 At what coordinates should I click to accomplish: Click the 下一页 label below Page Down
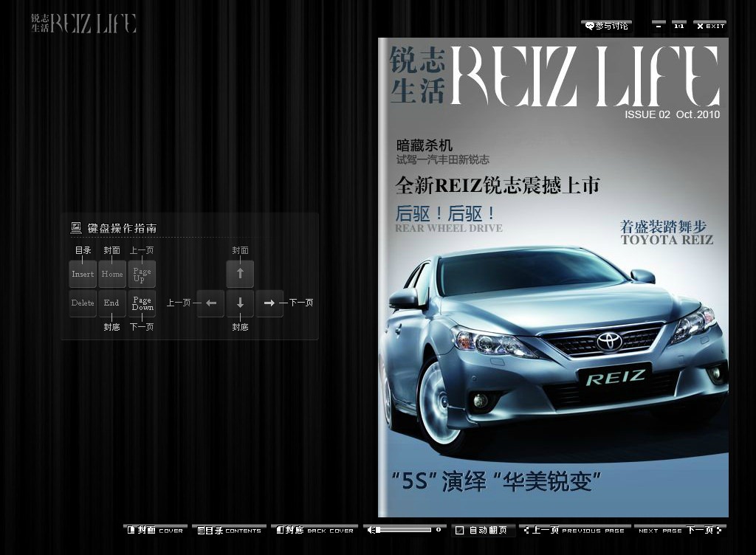[142, 327]
